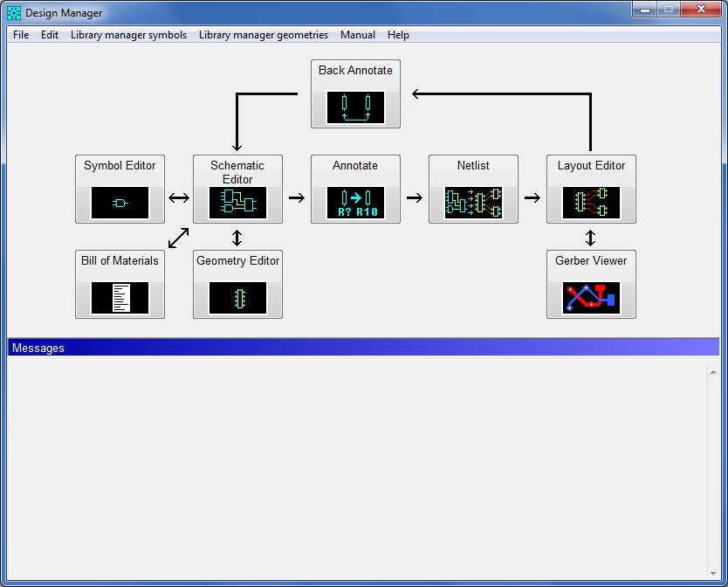728x587 pixels.
Task: Open the Manual menu
Action: 358,35
